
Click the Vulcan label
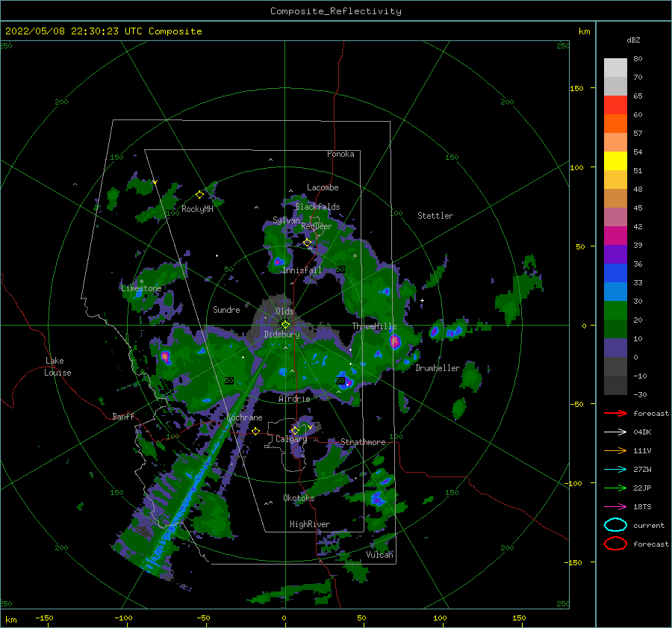coord(379,555)
